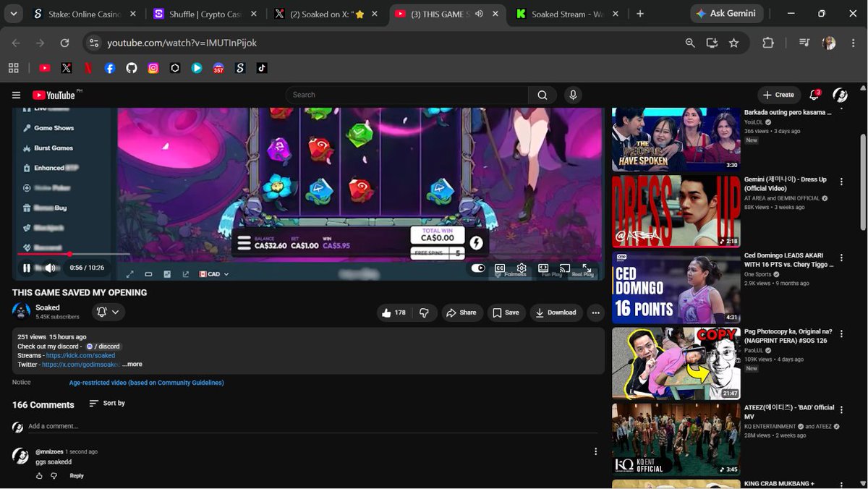Open the apps grid in the bookmarks bar

coord(14,68)
